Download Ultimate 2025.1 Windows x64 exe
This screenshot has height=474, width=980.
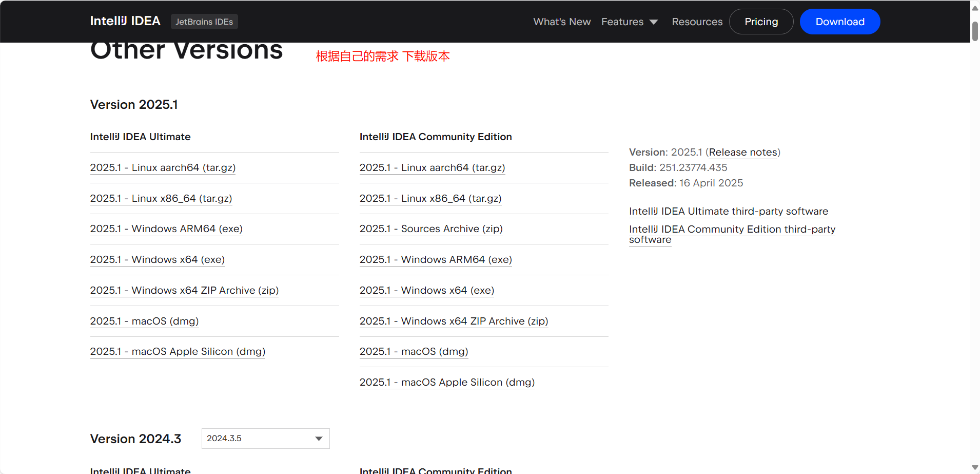coord(158,259)
